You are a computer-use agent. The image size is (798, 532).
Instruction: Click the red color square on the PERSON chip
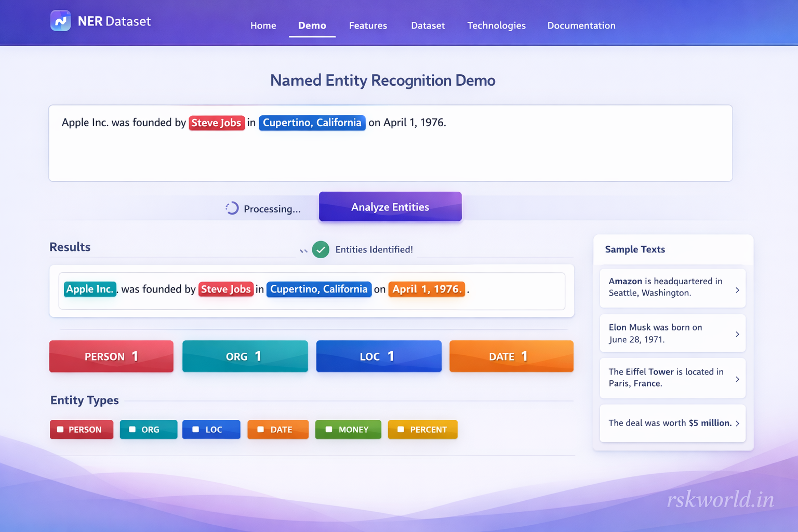point(61,430)
